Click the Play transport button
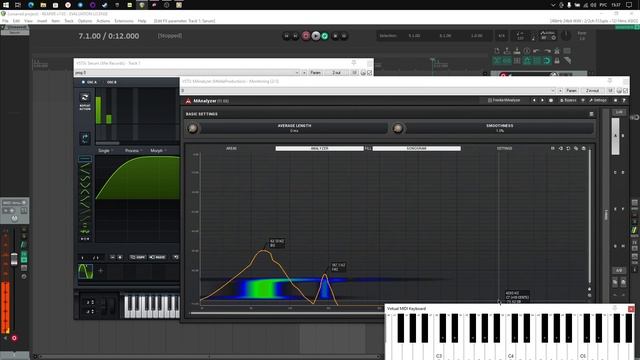 point(316,36)
